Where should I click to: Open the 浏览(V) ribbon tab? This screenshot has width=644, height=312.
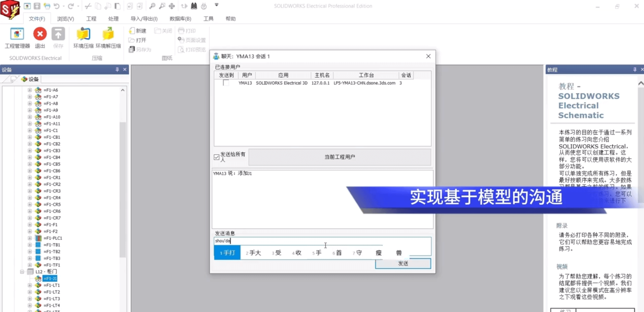pyautogui.click(x=65, y=19)
